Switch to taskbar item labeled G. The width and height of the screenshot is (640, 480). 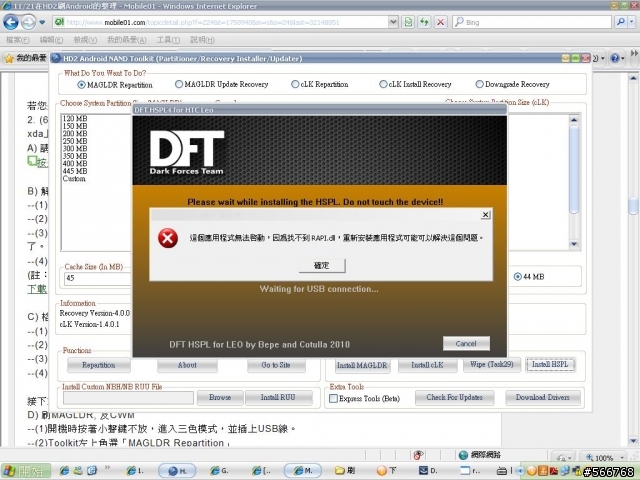pos(219,471)
